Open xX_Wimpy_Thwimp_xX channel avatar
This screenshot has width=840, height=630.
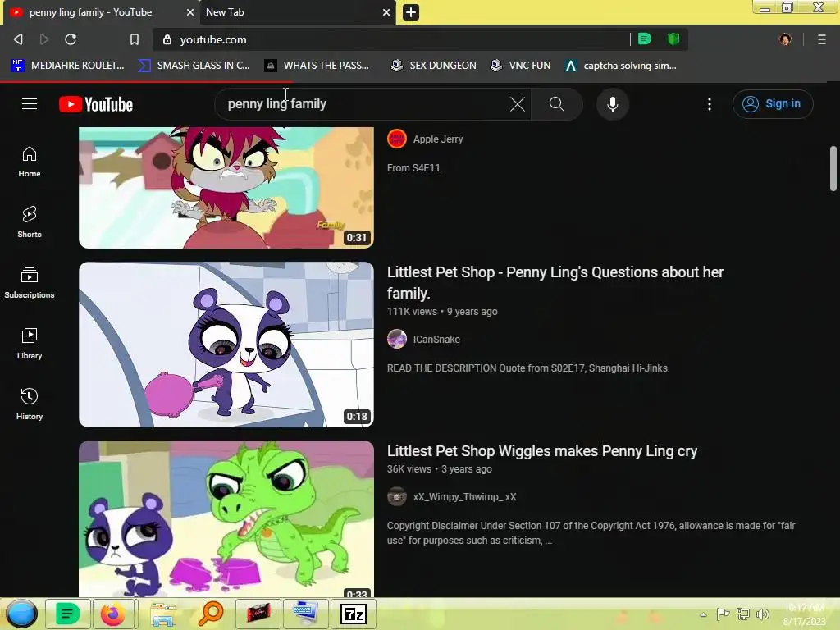point(397,497)
